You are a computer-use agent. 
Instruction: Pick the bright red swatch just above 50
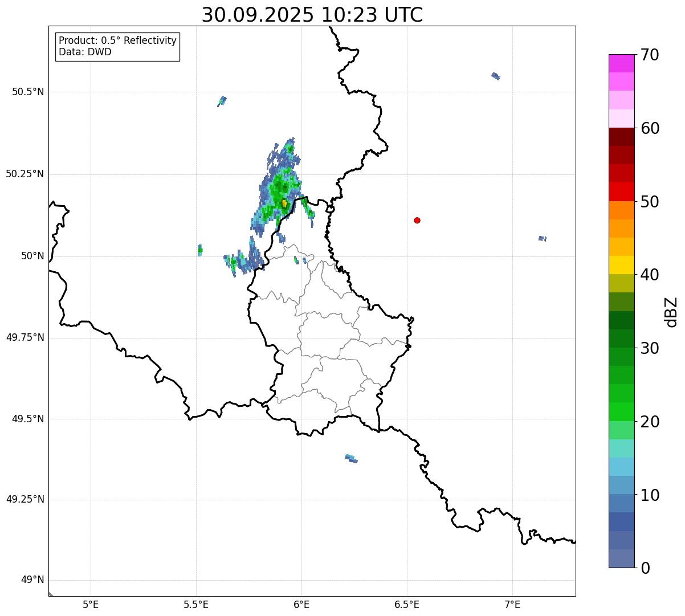coord(621,191)
